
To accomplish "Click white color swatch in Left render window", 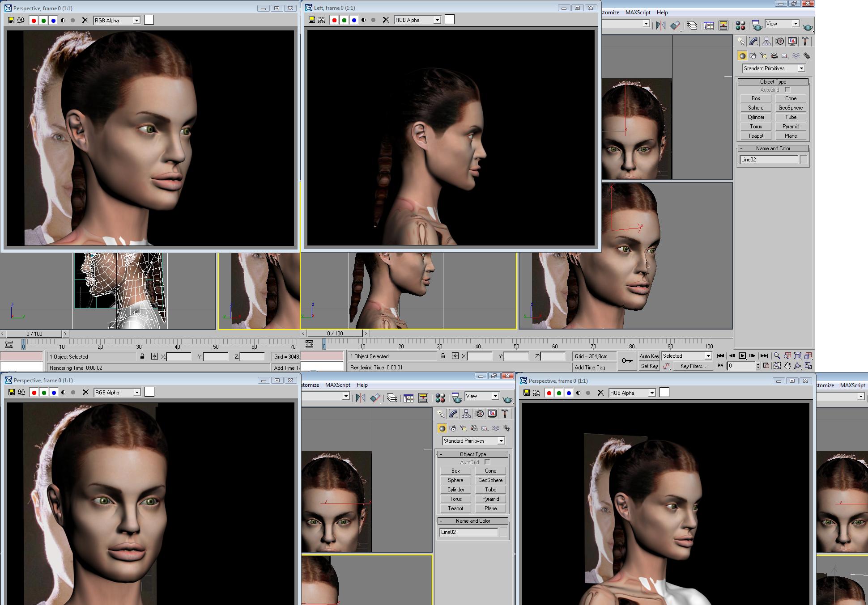I will tap(450, 19).
